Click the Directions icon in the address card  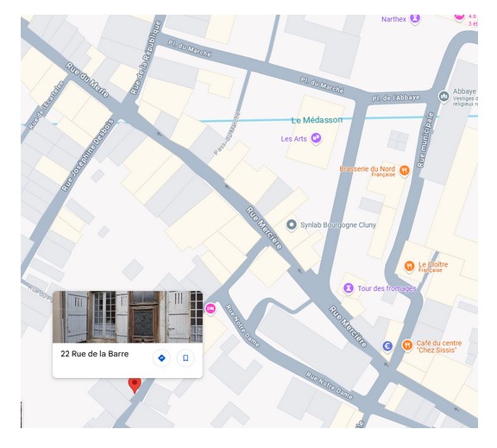click(x=161, y=358)
